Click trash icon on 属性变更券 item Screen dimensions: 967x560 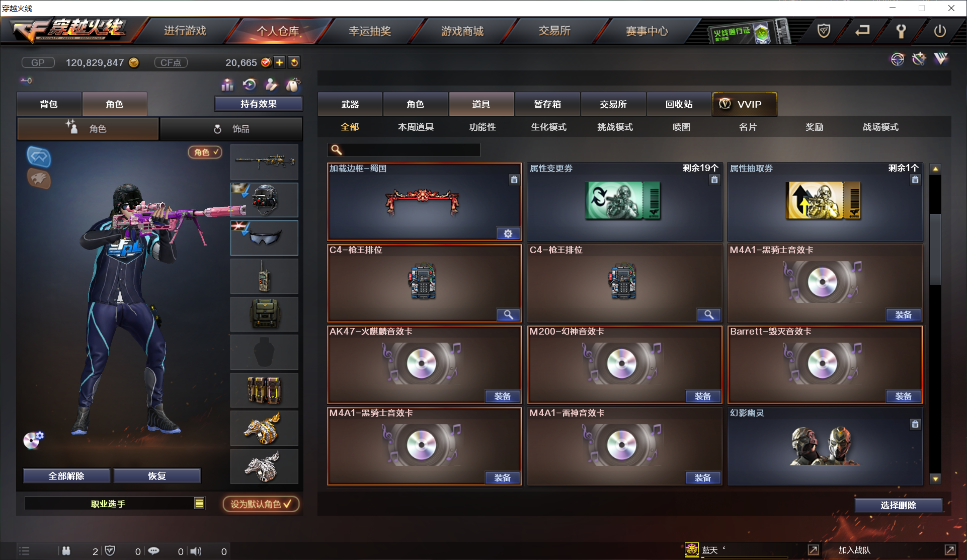point(714,180)
